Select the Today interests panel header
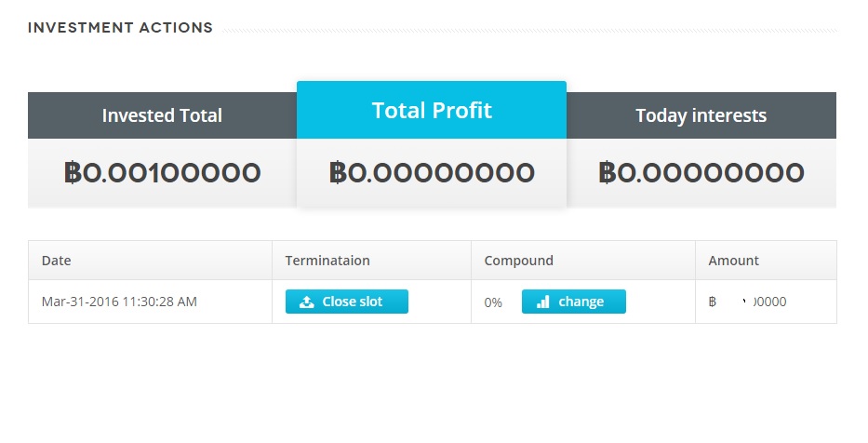Viewport: 868px width, 443px height. pos(701,116)
